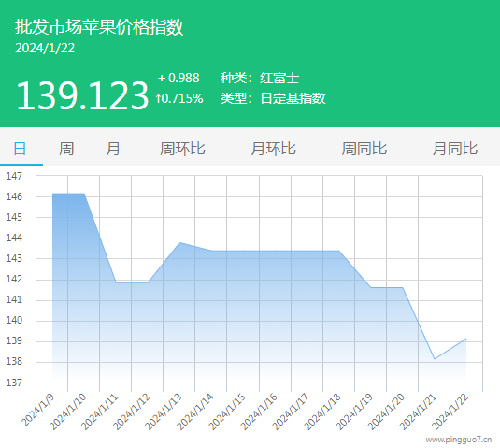Click the title 批发市场苹果价格指数
500x448 pixels.
pyautogui.click(x=99, y=26)
